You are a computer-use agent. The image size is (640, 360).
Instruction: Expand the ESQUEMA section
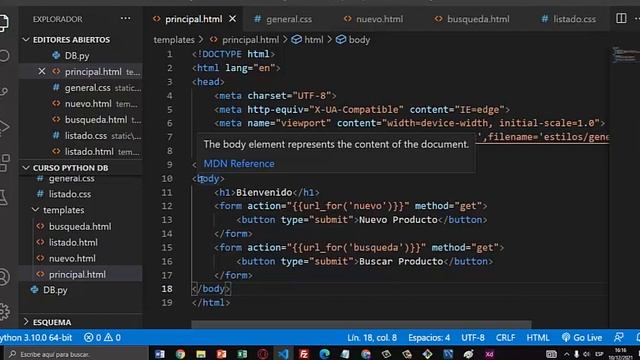[26, 322]
